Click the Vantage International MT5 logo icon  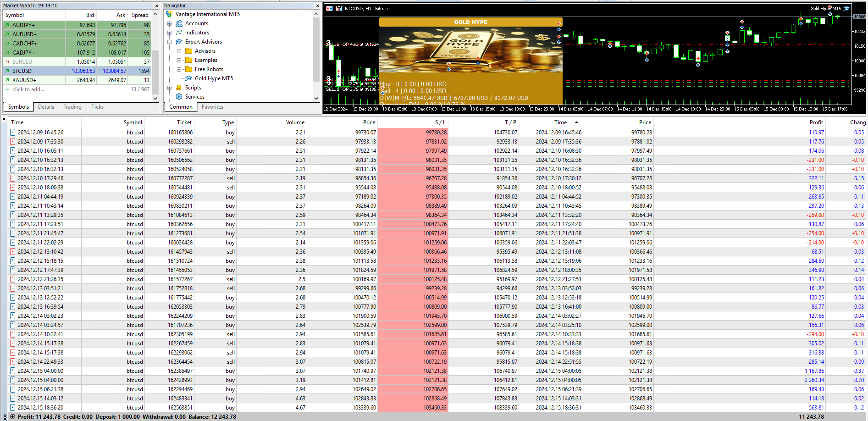[x=169, y=14]
